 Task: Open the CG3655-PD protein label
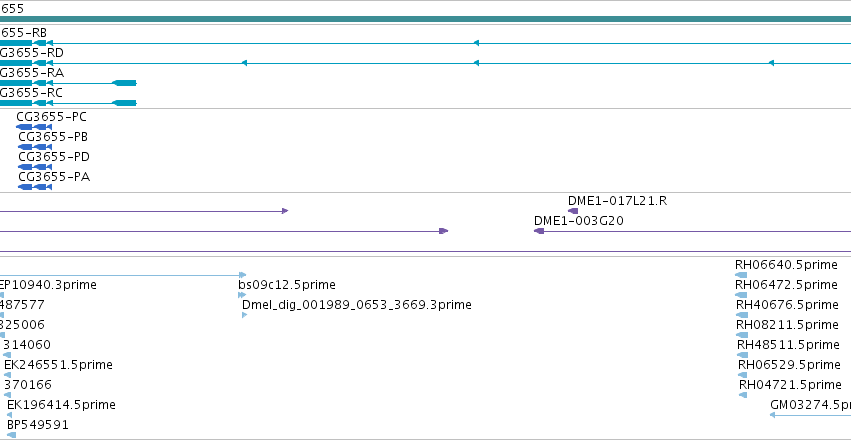click(x=54, y=157)
